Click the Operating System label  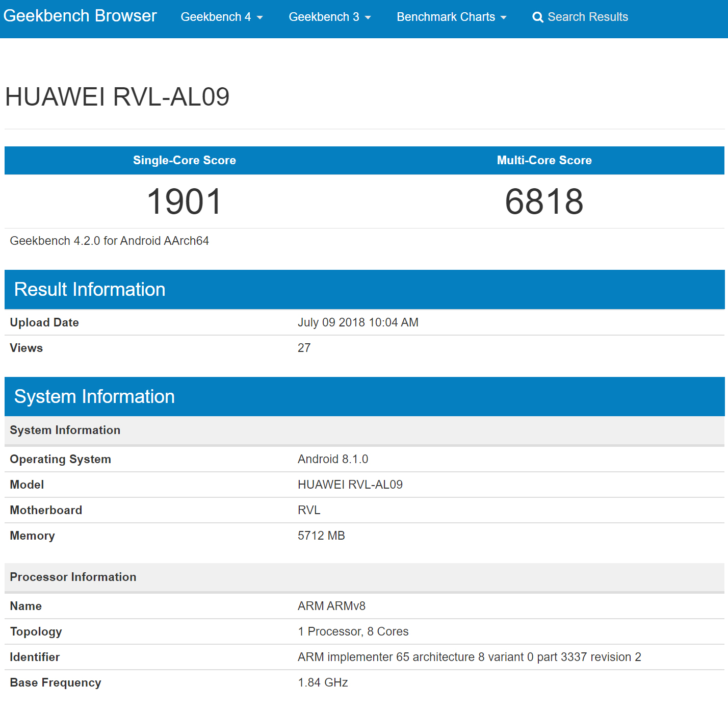pyautogui.click(x=60, y=459)
